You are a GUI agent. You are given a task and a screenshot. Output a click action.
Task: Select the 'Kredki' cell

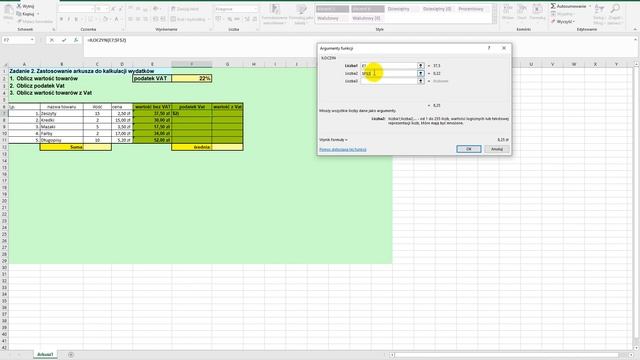(62, 120)
